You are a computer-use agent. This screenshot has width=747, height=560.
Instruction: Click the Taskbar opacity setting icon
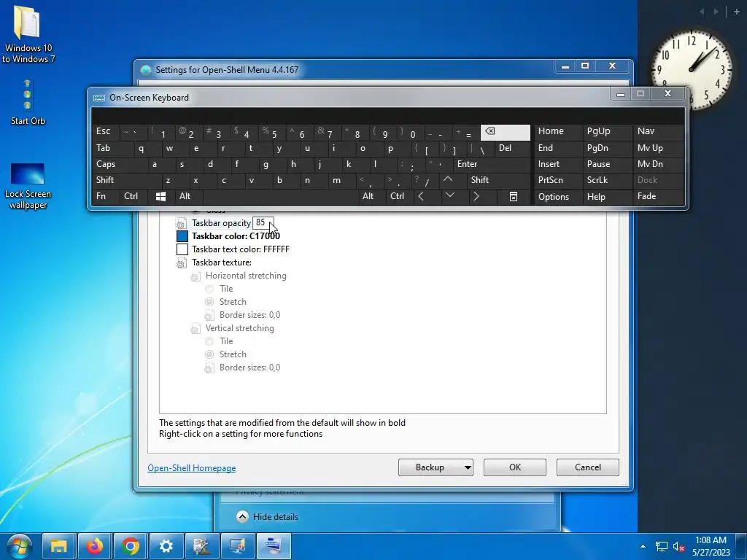coord(181,223)
